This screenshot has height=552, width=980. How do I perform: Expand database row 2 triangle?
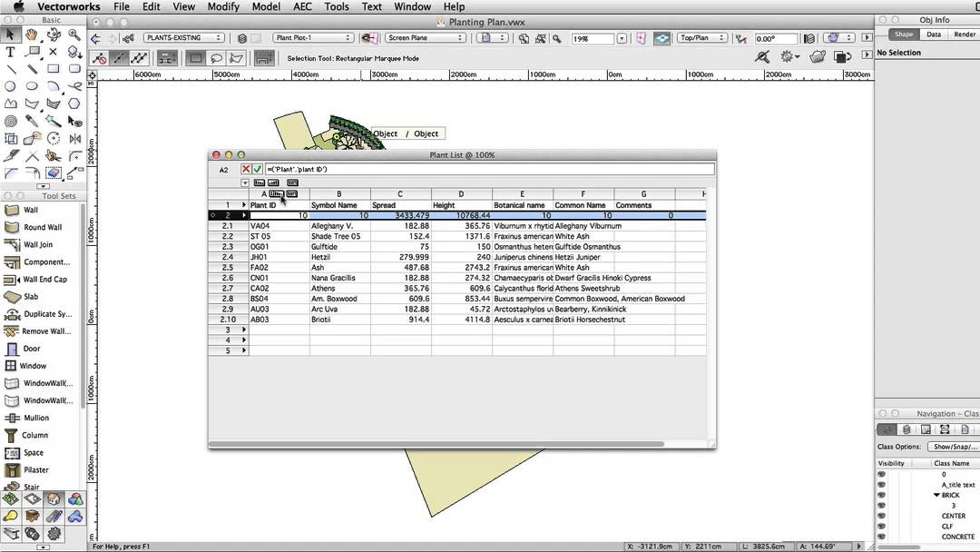244,216
